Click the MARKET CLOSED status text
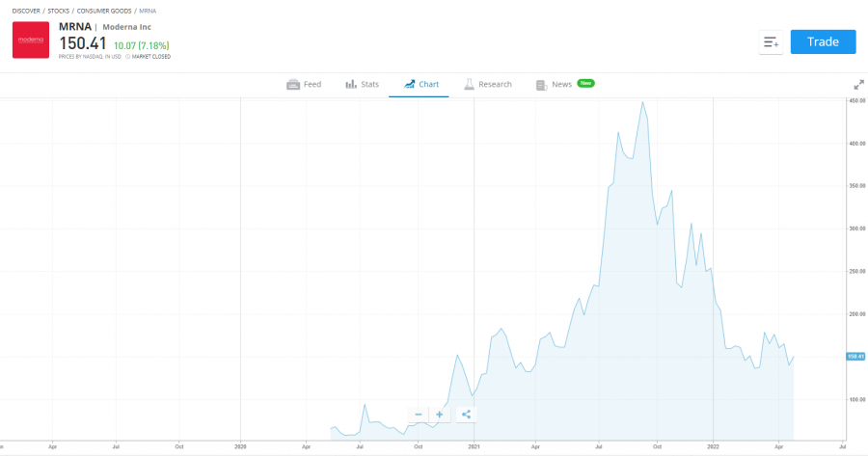The image size is (868, 456). [x=151, y=57]
